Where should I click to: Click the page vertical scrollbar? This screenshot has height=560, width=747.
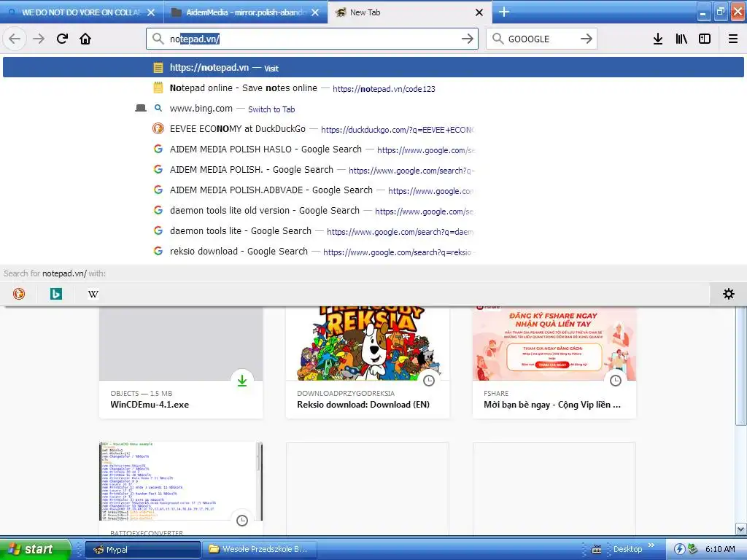[x=741, y=367]
